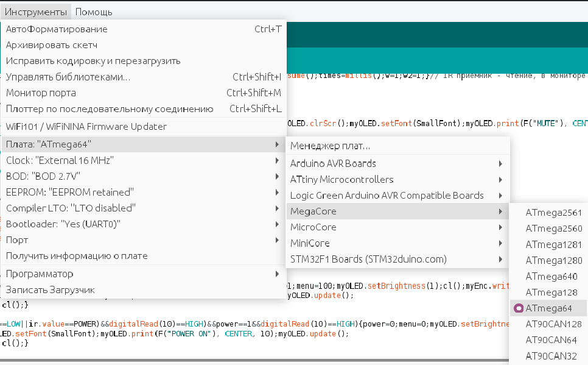Open the Инструменты menu
Viewport: 588px width, 365px height.
pos(35,12)
